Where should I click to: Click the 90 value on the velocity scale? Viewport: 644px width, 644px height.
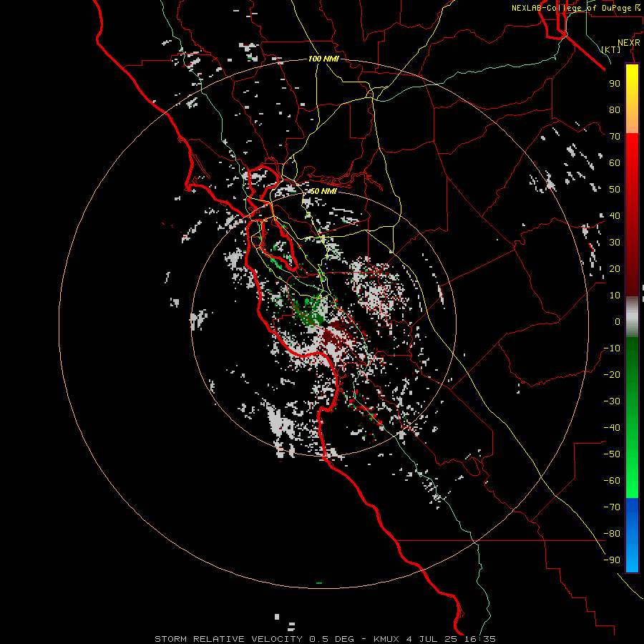click(x=615, y=84)
